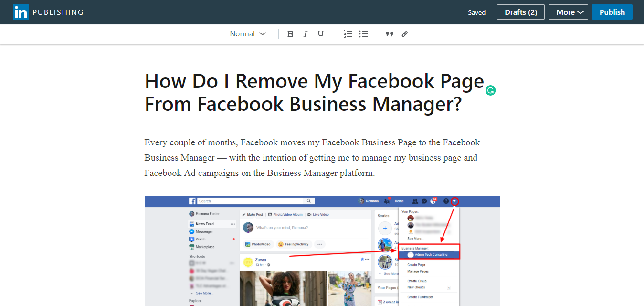Click the Saved status text
Viewport: 644px width, 306px height.
[476, 12]
